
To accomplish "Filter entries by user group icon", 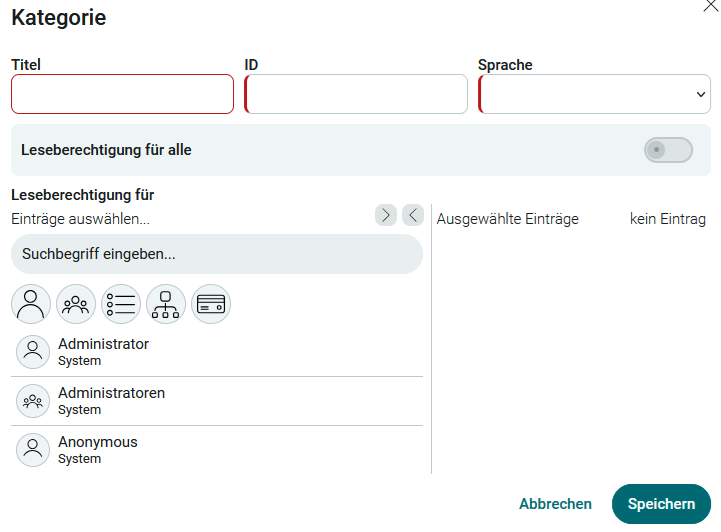I will [x=76, y=304].
